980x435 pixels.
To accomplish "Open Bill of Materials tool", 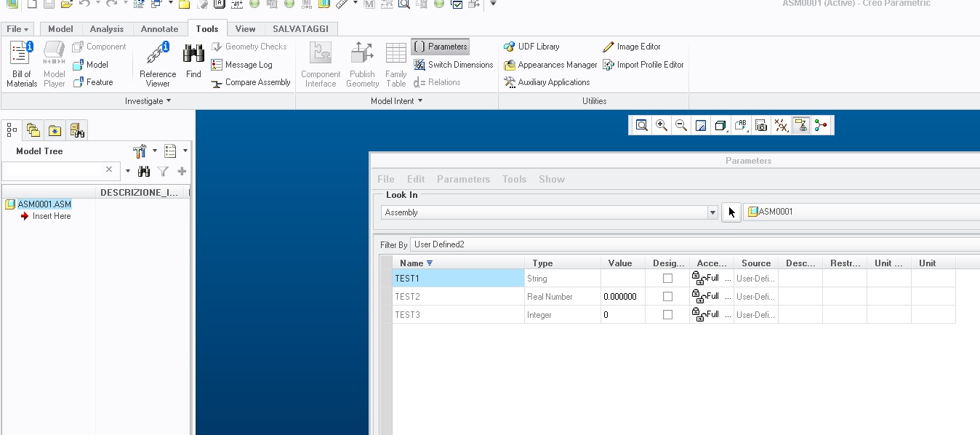I will pyautogui.click(x=21, y=64).
